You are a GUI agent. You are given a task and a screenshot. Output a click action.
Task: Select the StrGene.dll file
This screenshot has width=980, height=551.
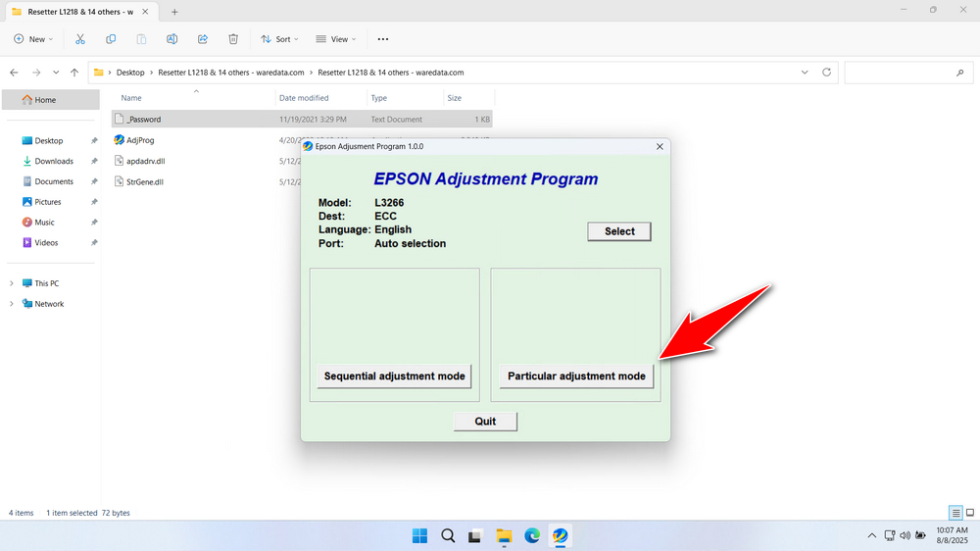[144, 182]
